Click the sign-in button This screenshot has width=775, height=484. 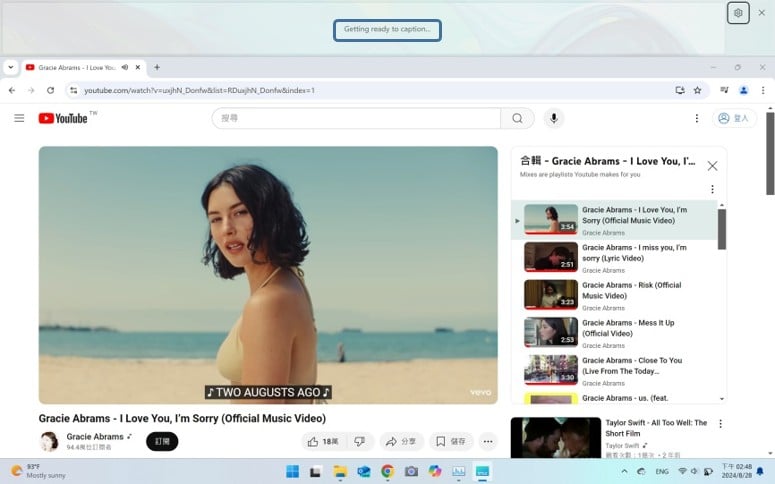point(734,118)
